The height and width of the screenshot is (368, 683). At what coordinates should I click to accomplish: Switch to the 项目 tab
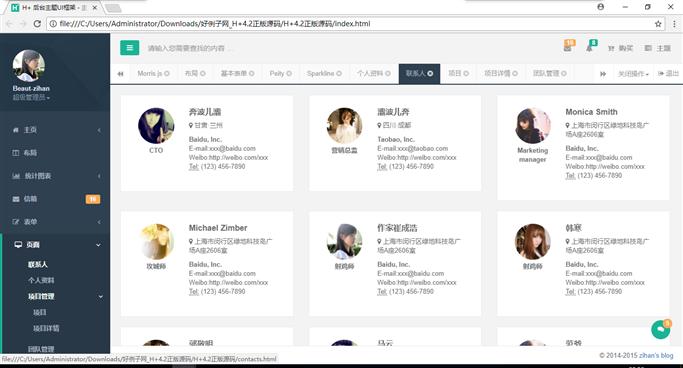(x=455, y=74)
